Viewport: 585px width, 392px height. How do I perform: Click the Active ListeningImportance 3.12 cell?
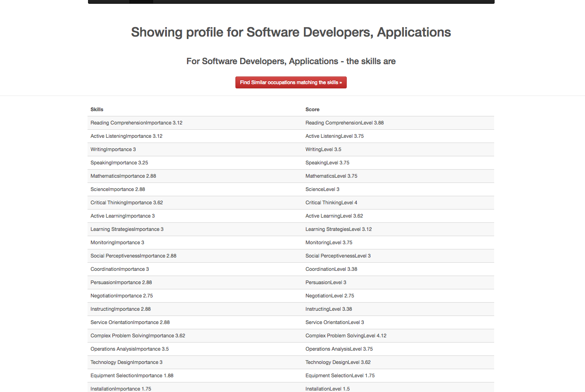[195, 136]
